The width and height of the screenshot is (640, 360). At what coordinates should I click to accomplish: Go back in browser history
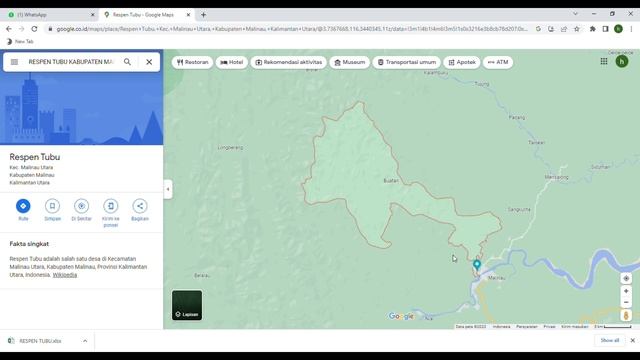click(9, 29)
